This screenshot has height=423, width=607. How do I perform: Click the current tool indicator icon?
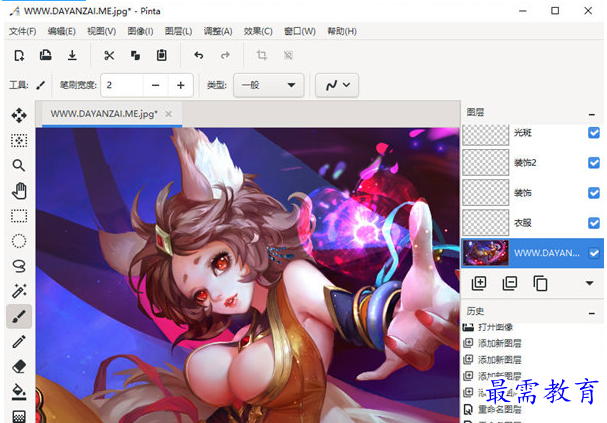pyautogui.click(x=41, y=85)
